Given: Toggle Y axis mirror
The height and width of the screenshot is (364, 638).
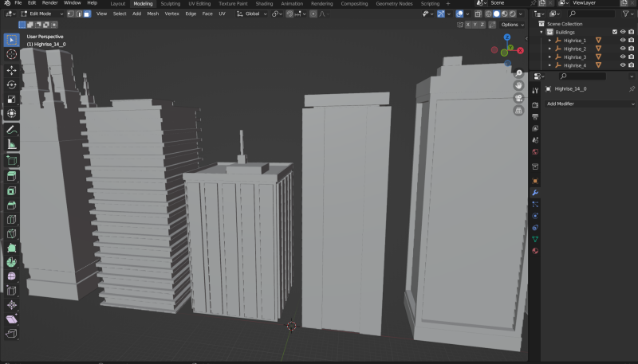Looking at the screenshot, I should (x=475, y=25).
